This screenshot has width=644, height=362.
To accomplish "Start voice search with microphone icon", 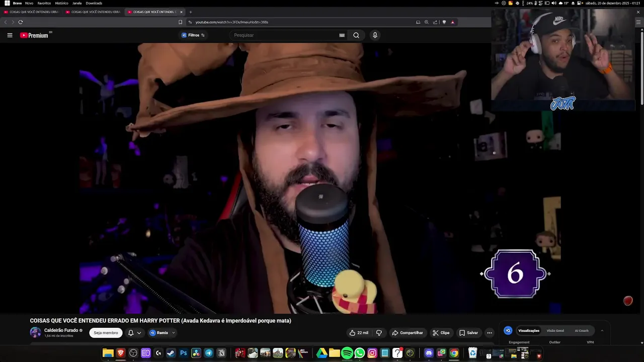I will tap(375, 35).
